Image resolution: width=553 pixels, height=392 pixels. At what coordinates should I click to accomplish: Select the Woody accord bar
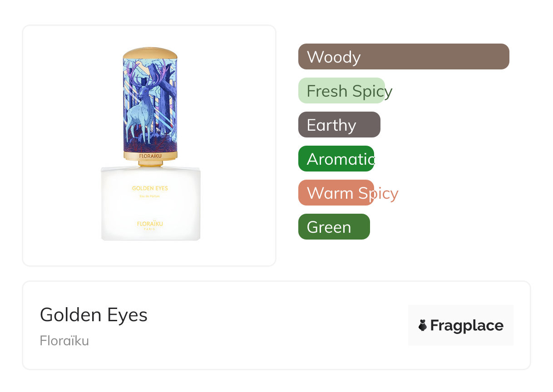tap(403, 57)
